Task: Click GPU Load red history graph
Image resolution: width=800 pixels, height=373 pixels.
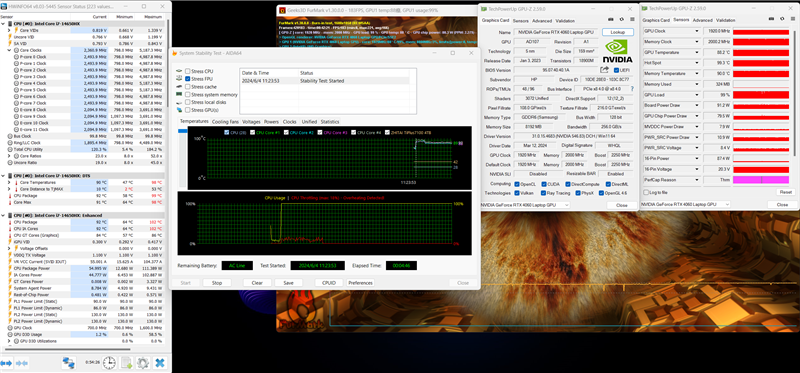Action: point(762,95)
